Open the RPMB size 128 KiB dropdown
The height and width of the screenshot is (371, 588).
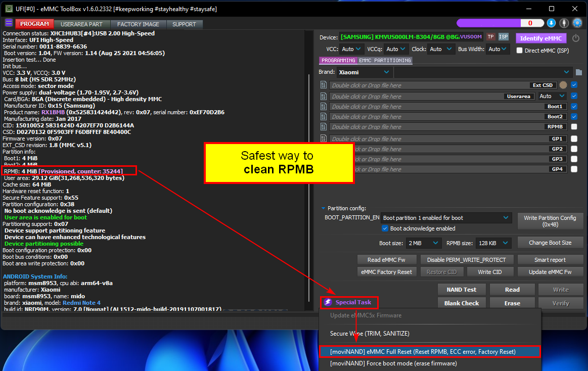[x=493, y=243]
